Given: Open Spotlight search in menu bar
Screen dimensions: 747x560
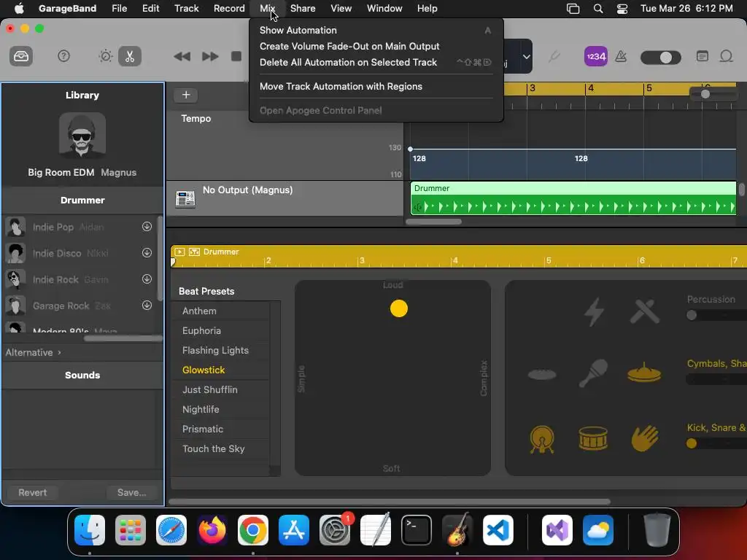Looking at the screenshot, I should (x=598, y=9).
